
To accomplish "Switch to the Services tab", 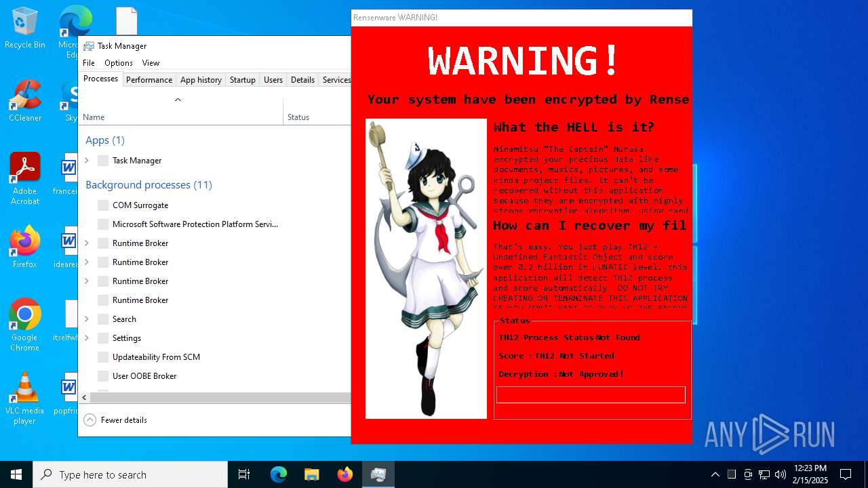I will (336, 80).
